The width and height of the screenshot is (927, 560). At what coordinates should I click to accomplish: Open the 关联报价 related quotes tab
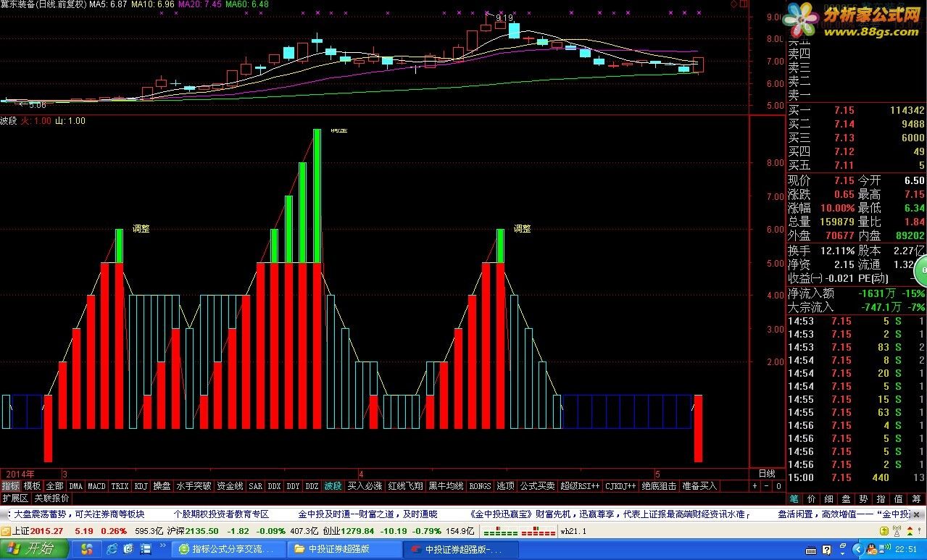pyautogui.click(x=51, y=498)
